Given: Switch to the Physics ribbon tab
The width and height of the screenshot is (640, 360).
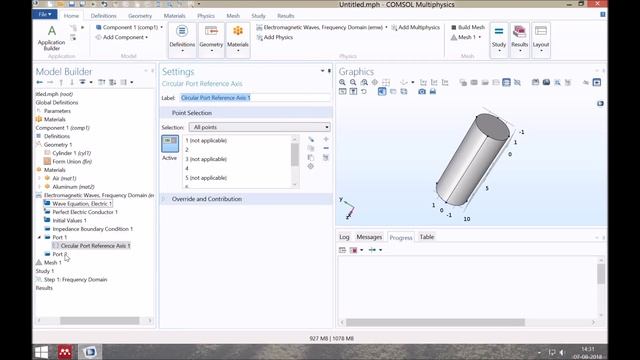Looking at the screenshot, I should tap(206, 16).
